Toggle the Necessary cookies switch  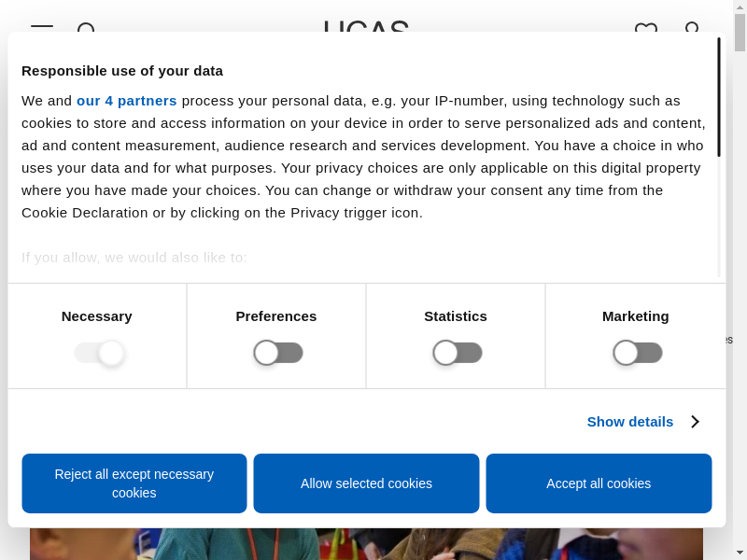pyautogui.click(x=99, y=353)
